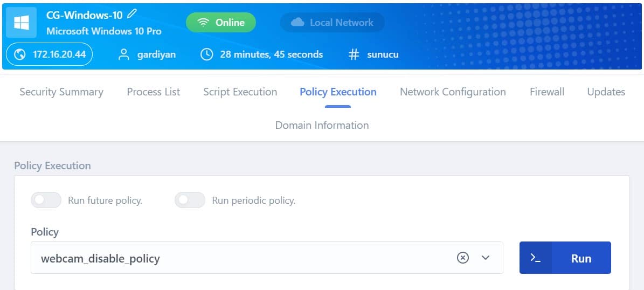Go to the Script Execution tab

pos(240,92)
